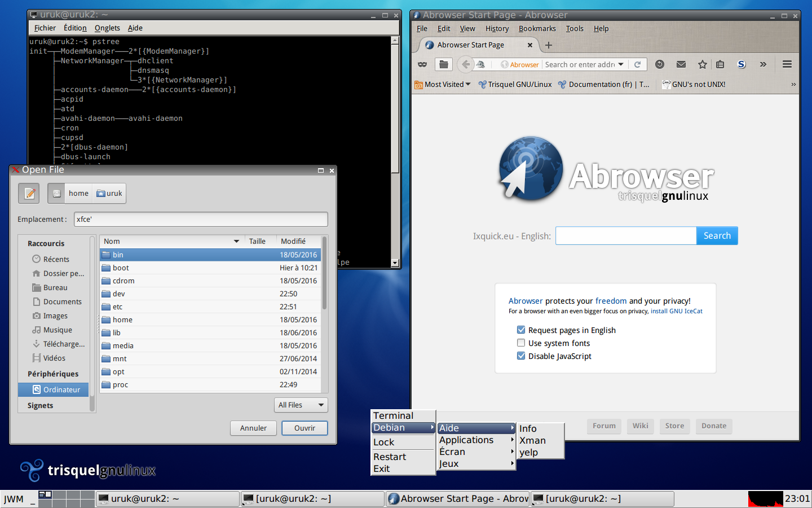Image resolution: width=812 pixels, height=508 pixels.
Task: Open the address bar history dropdown arrow
Action: 621,64
